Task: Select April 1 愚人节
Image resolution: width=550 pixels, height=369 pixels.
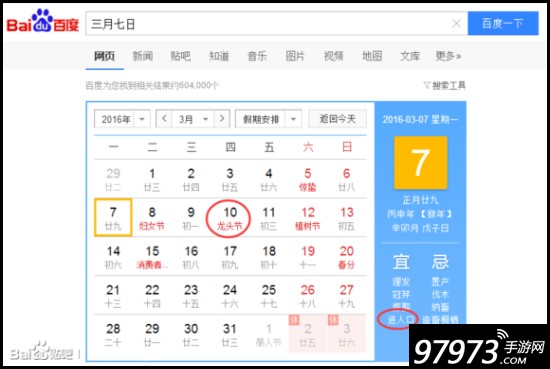Action: [269, 334]
